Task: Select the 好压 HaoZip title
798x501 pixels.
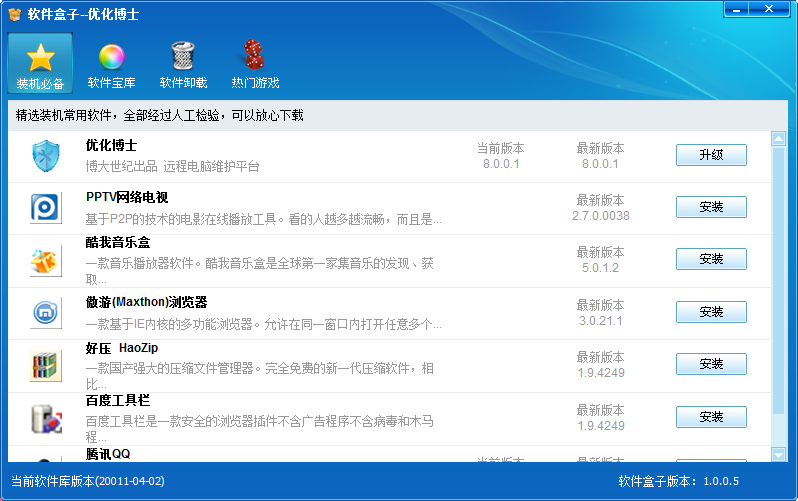Action: click(x=122, y=348)
